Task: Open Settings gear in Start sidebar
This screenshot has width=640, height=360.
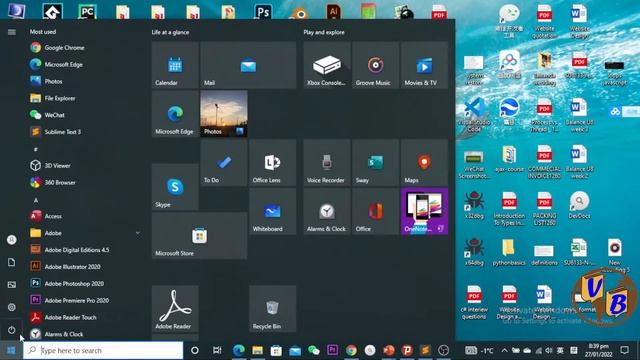Action: [11, 307]
